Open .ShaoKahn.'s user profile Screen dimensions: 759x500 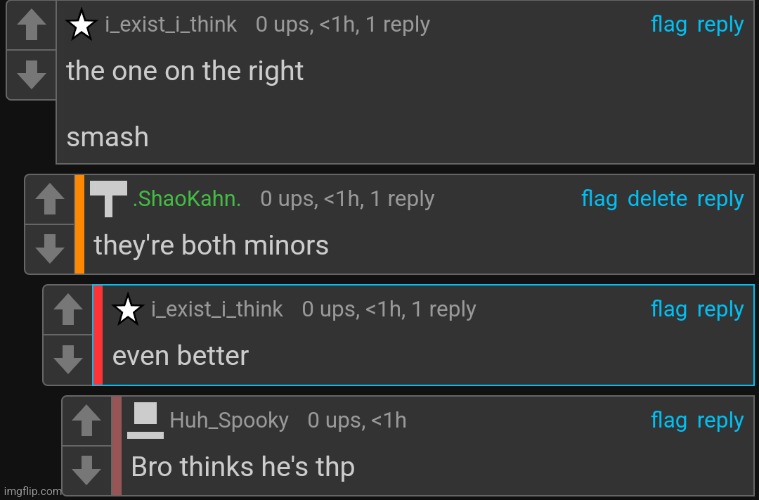pos(187,199)
